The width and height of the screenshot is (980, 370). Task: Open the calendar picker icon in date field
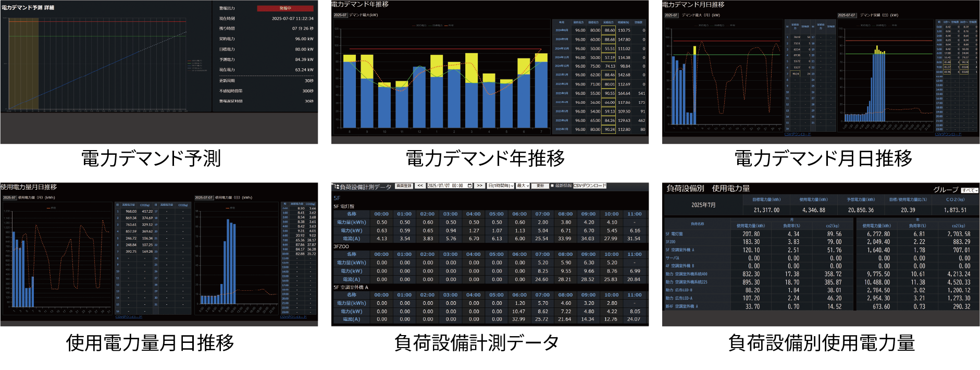[469, 186]
